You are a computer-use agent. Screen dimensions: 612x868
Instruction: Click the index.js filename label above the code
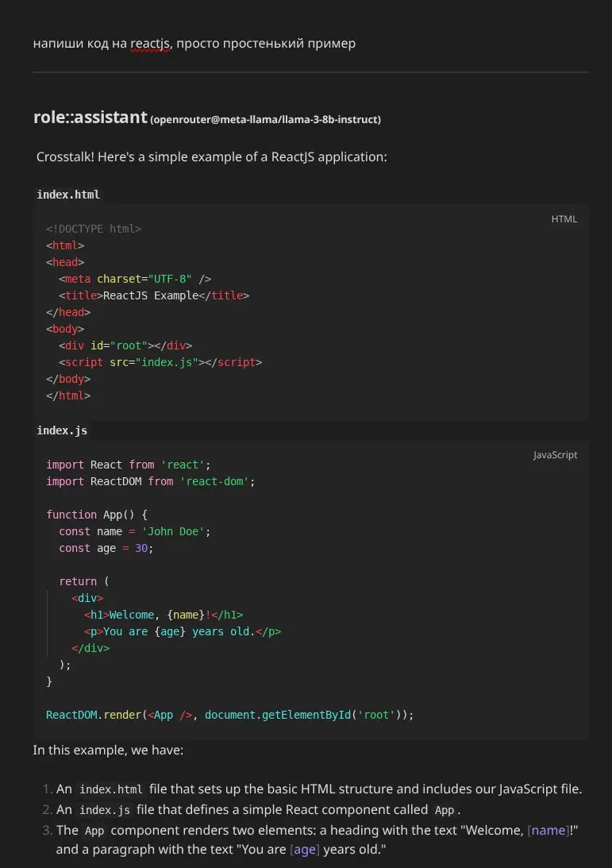(62, 430)
